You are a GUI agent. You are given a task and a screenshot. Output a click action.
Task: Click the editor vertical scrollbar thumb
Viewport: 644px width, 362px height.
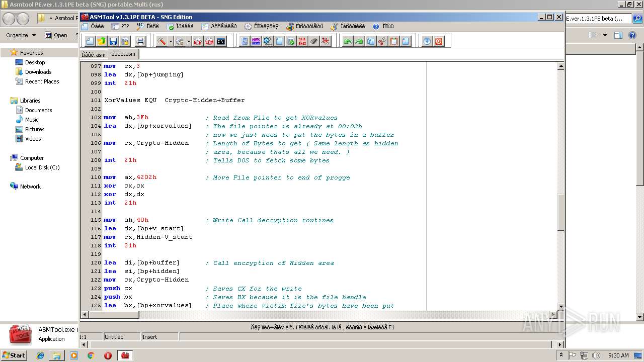point(560,212)
